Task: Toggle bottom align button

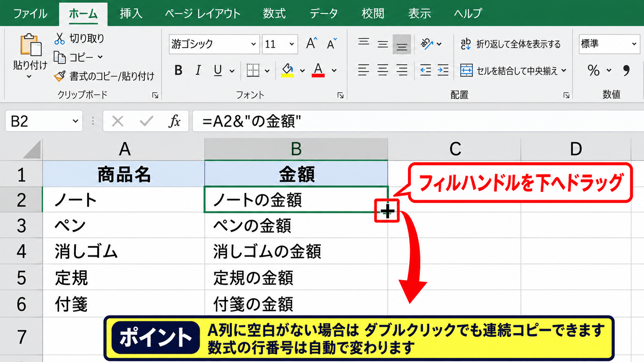Action: 402,44
